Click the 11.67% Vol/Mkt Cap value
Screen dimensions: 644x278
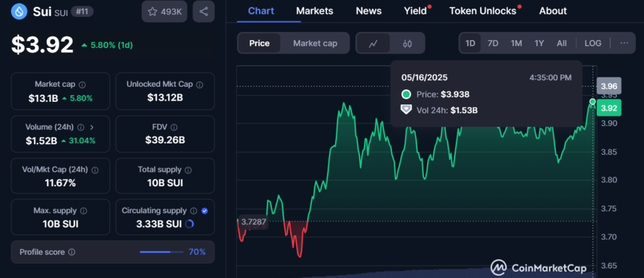click(60, 183)
